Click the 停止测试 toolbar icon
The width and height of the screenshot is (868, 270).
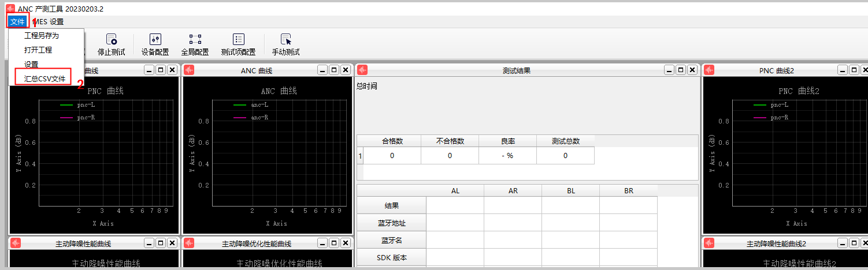click(x=111, y=45)
